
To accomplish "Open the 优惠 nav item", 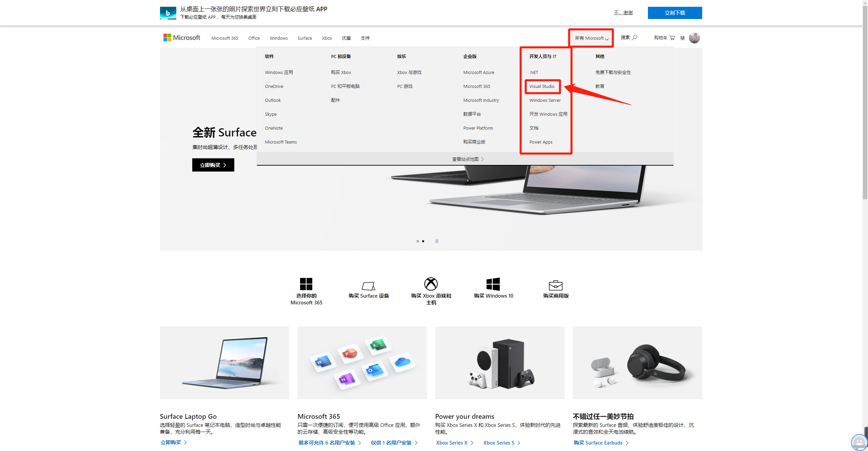I will pyautogui.click(x=346, y=38).
